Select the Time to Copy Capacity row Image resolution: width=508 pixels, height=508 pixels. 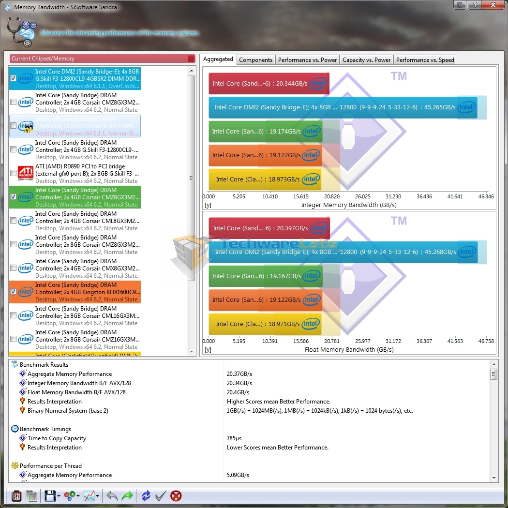click(250, 438)
